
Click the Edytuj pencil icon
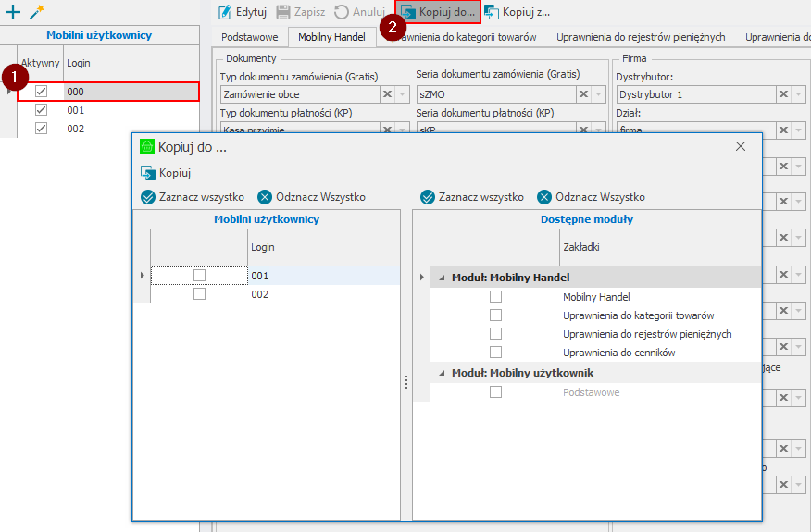point(224,12)
